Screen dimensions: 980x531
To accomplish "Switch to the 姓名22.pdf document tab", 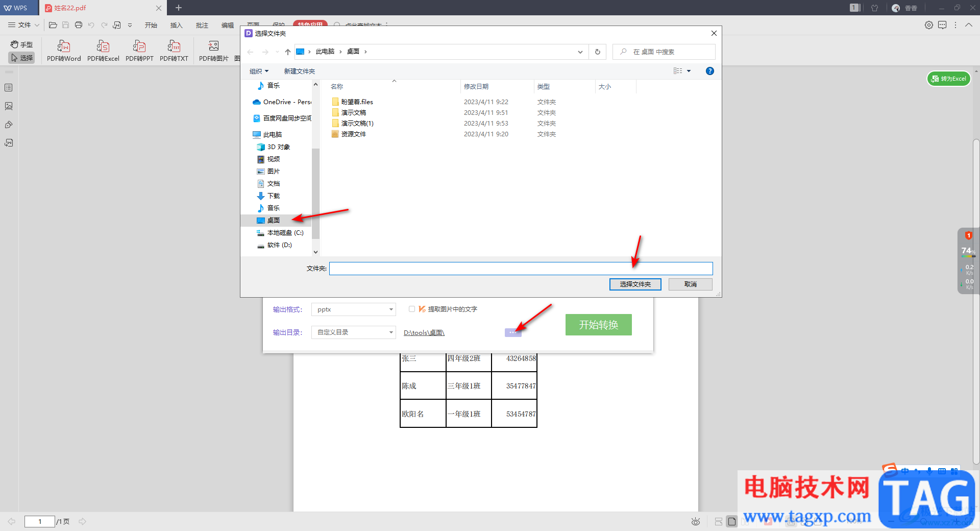I will [x=102, y=8].
